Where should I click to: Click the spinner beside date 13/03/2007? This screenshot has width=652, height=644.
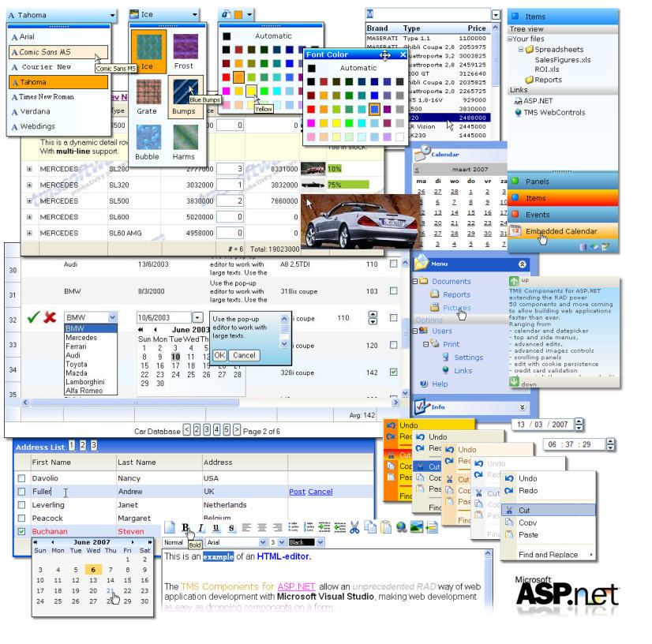(x=579, y=425)
